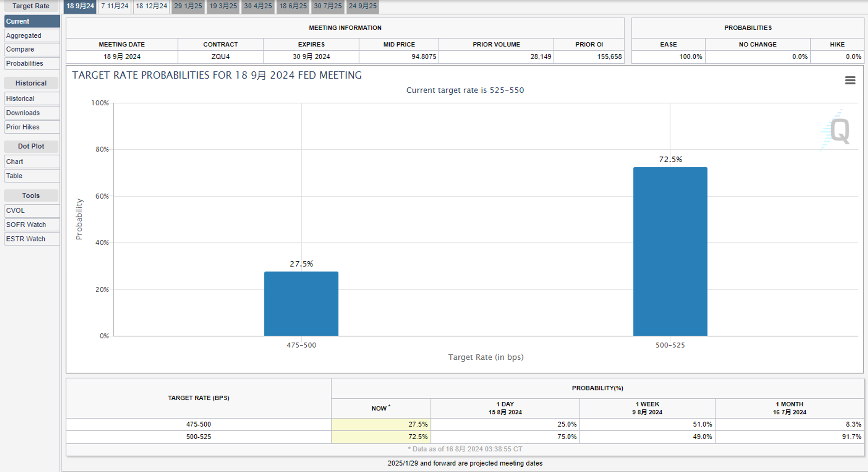Open the Aggregated view in sidebar

32,36
